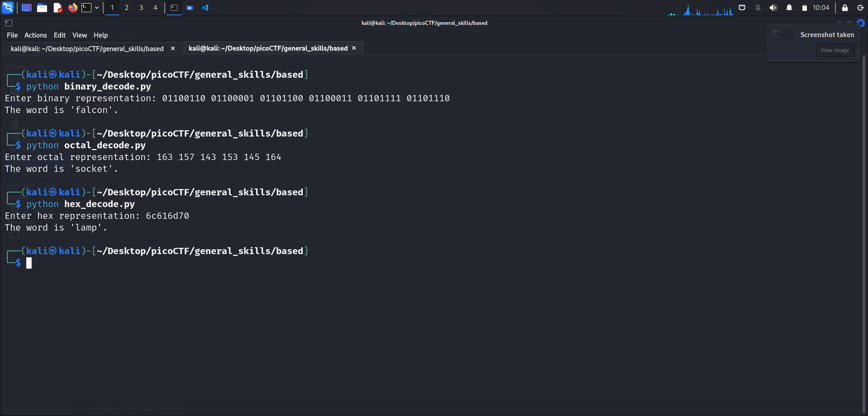
Task: Click the show desktop panel icon
Action: [x=27, y=8]
